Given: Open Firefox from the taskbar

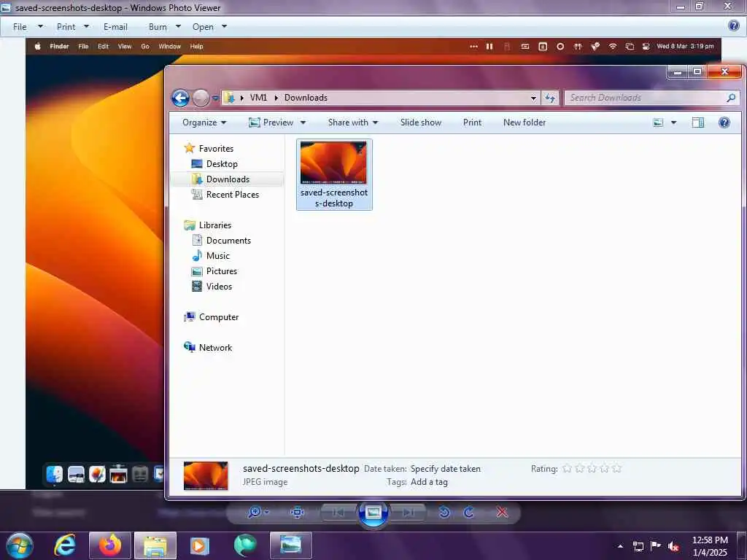Looking at the screenshot, I should 110,545.
